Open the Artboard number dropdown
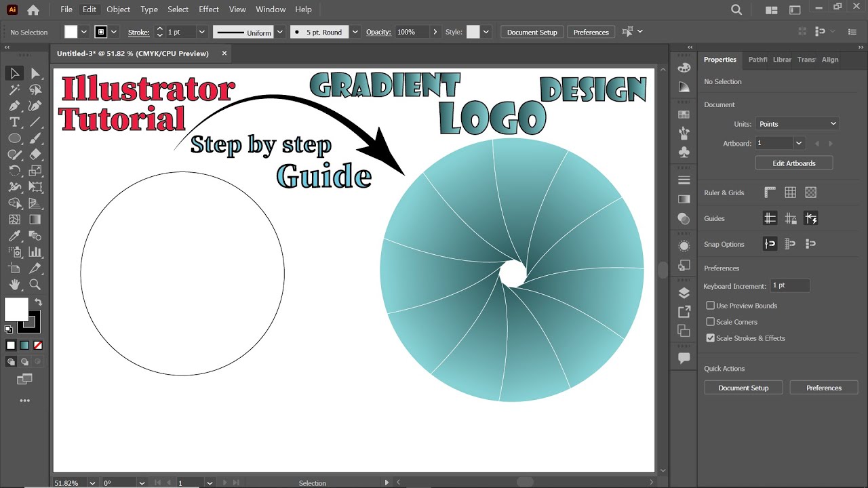Viewport: 868px width, 488px height. [x=800, y=143]
